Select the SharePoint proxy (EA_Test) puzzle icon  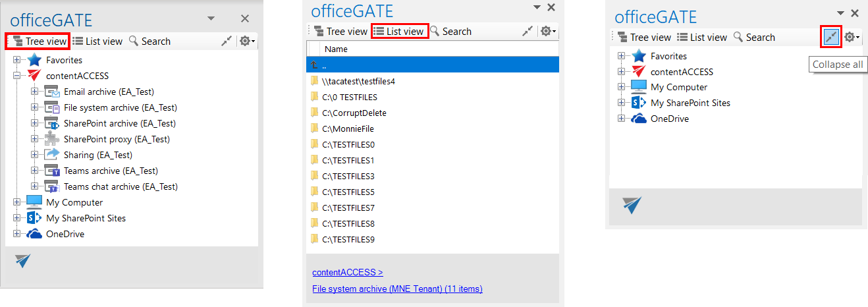click(x=52, y=139)
